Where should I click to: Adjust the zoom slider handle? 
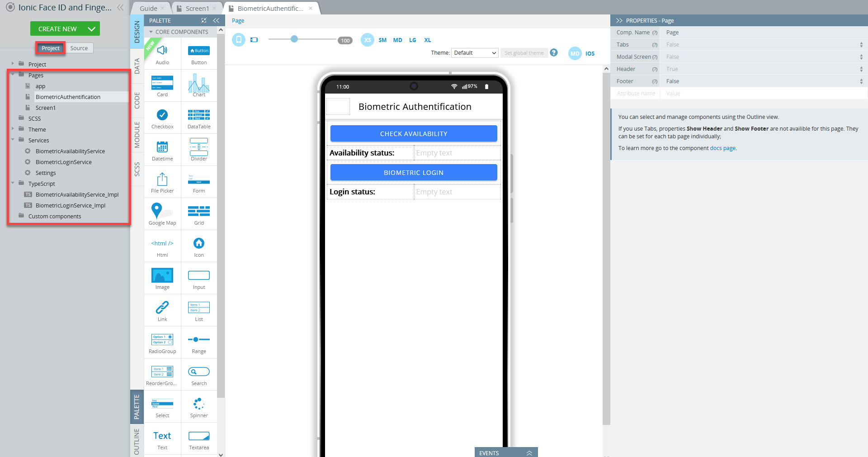294,39
